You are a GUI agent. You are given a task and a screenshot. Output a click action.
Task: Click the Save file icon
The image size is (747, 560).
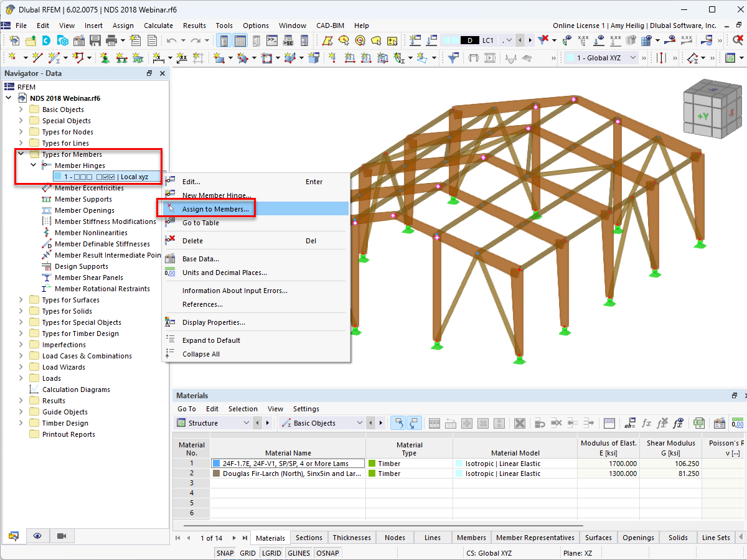(95, 40)
